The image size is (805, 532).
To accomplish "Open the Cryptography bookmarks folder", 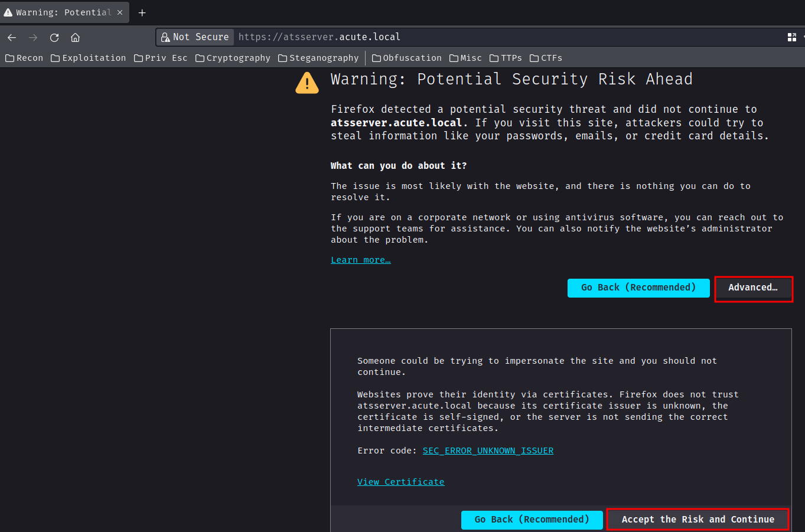I will click(x=233, y=58).
